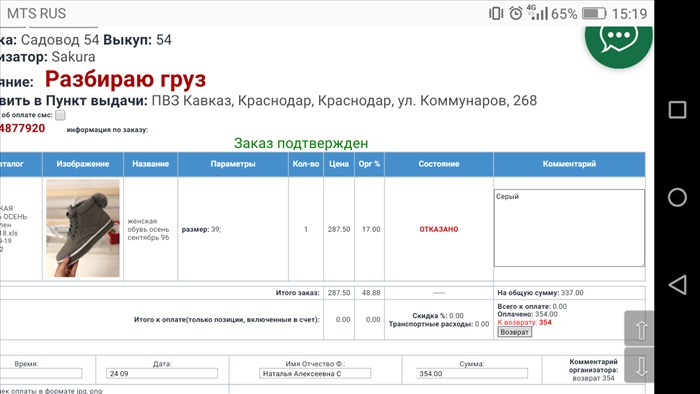
Task: Tap the battery status icon
Action: (x=593, y=13)
